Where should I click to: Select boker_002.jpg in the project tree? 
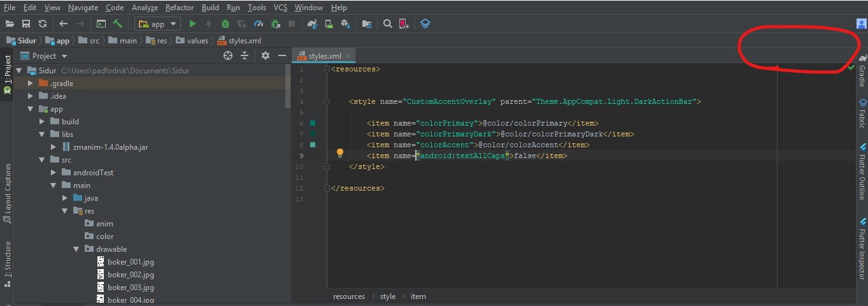tap(131, 275)
